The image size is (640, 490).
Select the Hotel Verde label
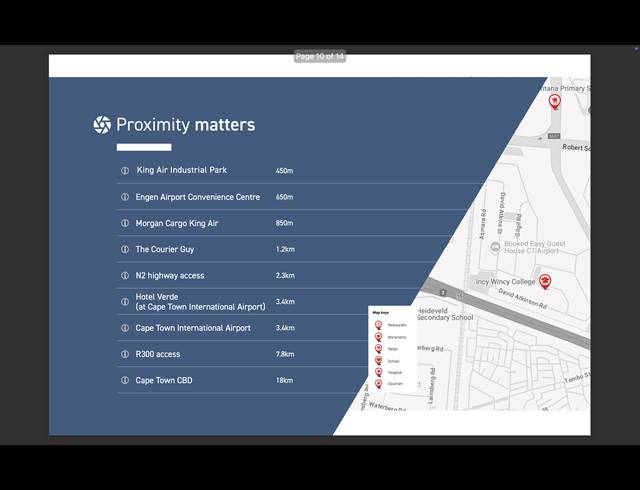200,302
